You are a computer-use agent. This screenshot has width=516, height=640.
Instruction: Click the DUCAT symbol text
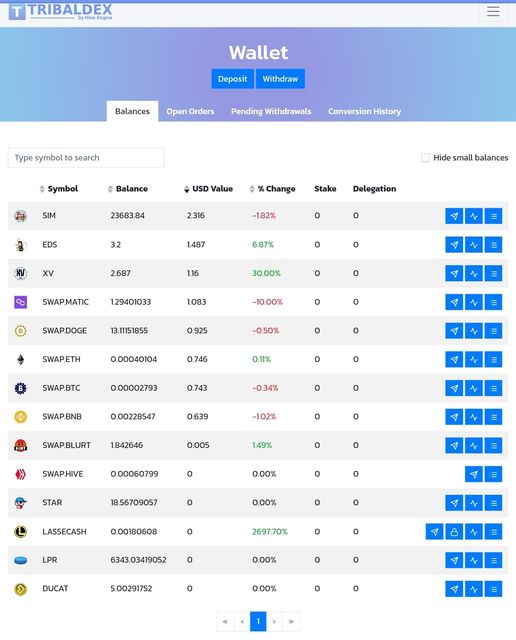point(55,589)
